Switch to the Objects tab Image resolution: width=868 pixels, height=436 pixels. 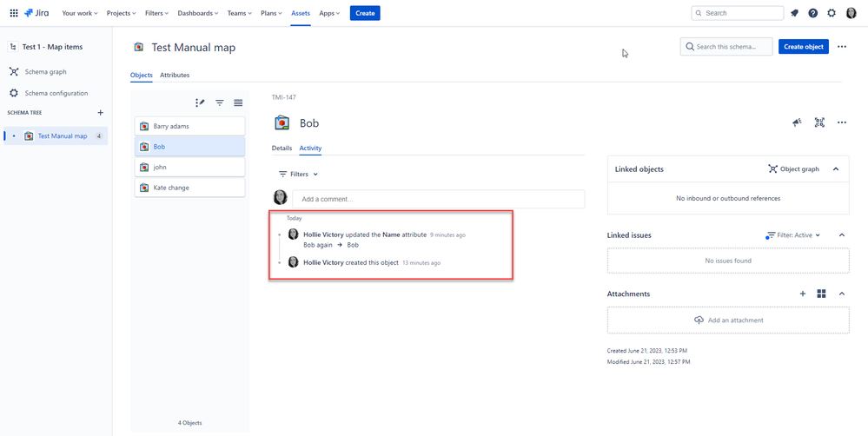141,75
